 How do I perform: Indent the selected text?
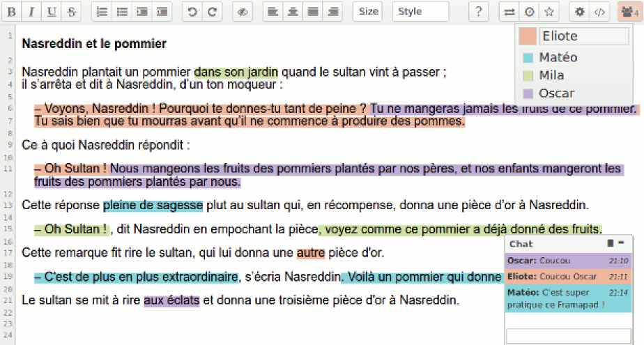pos(142,12)
